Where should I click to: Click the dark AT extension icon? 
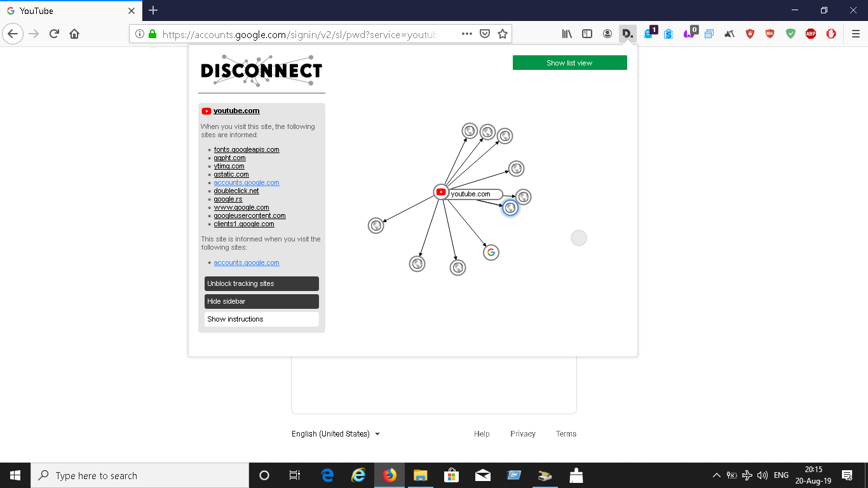click(x=729, y=34)
